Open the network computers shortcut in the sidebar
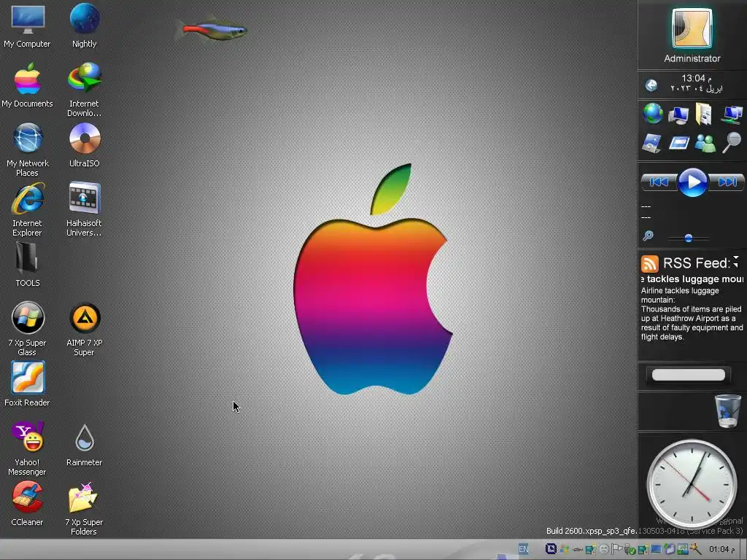The image size is (747, 560). tap(731, 114)
